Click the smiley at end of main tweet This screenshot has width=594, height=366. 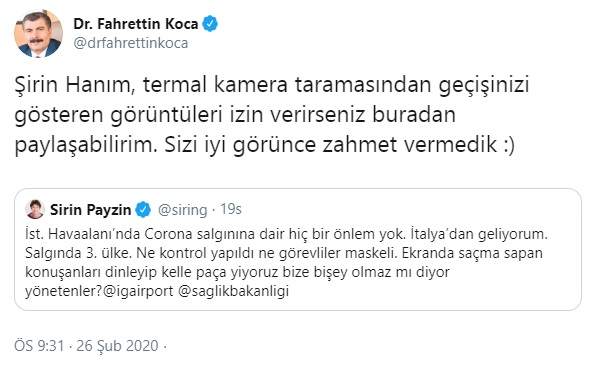coord(509,145)
